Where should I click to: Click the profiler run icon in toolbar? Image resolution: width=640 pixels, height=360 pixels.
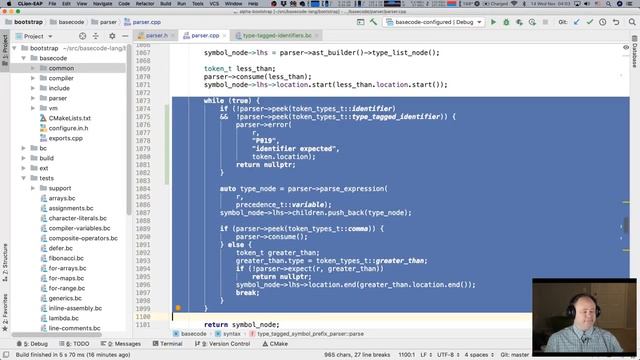coord(532,22)
